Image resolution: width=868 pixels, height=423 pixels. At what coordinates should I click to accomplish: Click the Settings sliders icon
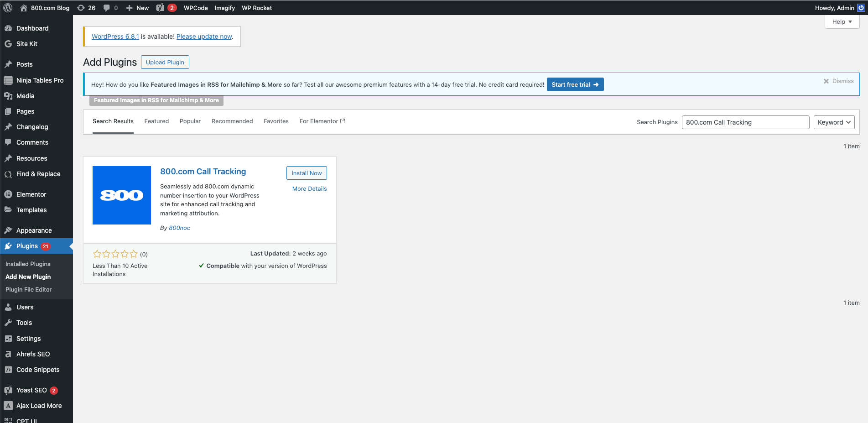click(8, 339)
